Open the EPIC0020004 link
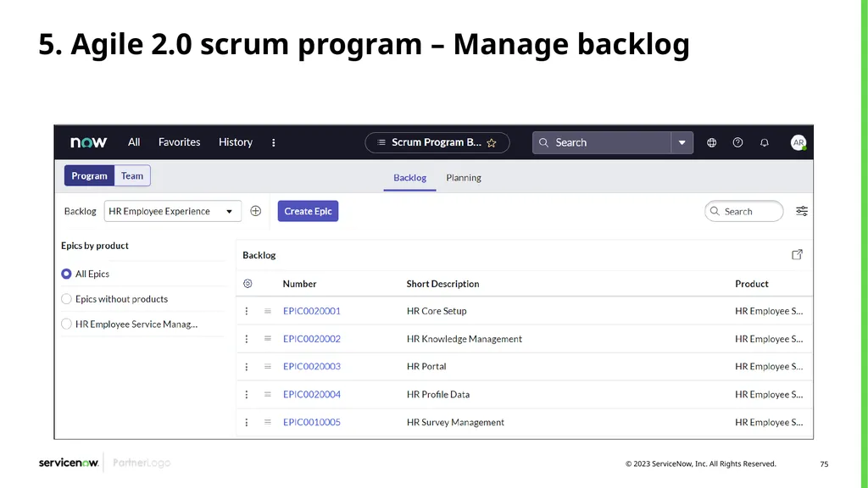Screen dimensions: 868x488 [312, 395]
